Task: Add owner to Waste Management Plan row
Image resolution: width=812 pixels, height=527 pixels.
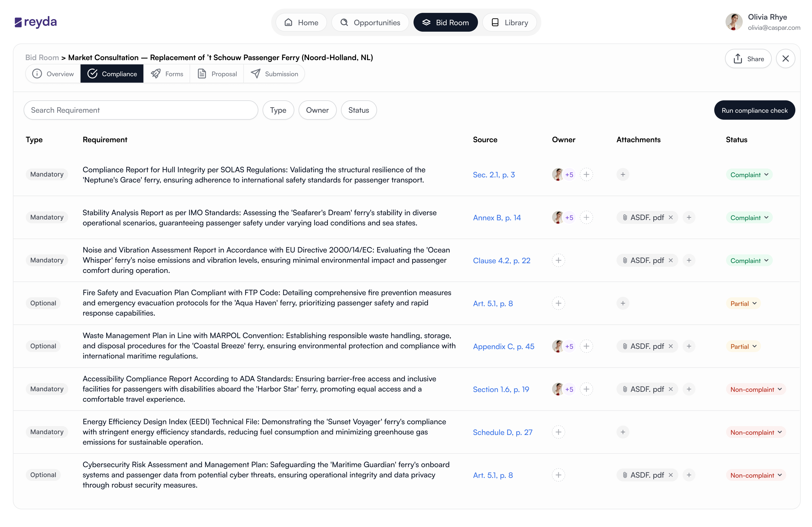Action: point(586,346)
